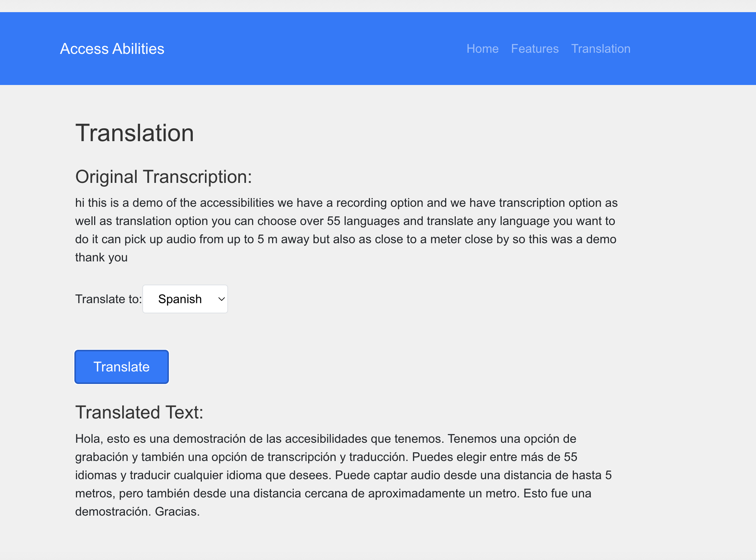Click 'demostración. Gracias.' on the last line
Screen dimensions: 756x560
click(x=137, y=511)
